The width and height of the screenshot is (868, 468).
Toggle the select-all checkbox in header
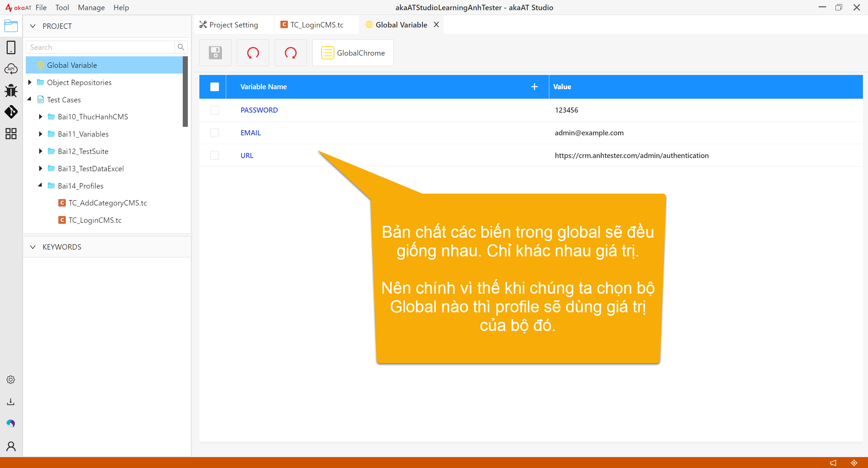tap(215, 87)
